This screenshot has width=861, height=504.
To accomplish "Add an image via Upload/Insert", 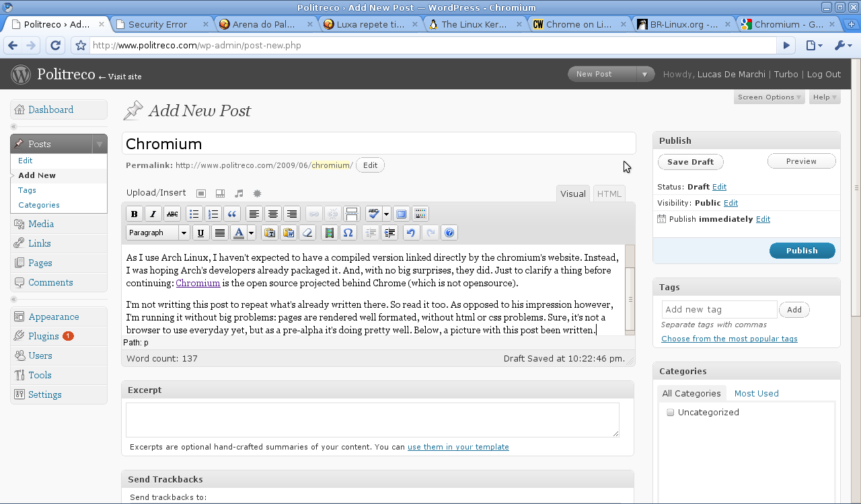I will coord(200,194).
